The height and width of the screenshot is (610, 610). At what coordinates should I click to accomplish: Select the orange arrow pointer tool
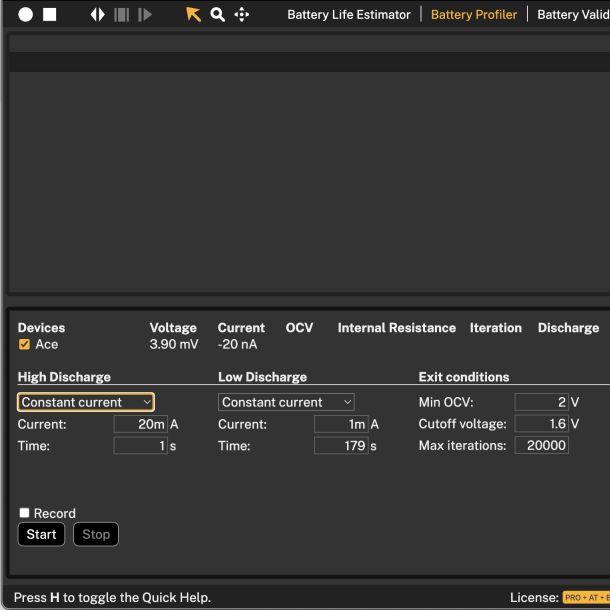tap(193, 15)
